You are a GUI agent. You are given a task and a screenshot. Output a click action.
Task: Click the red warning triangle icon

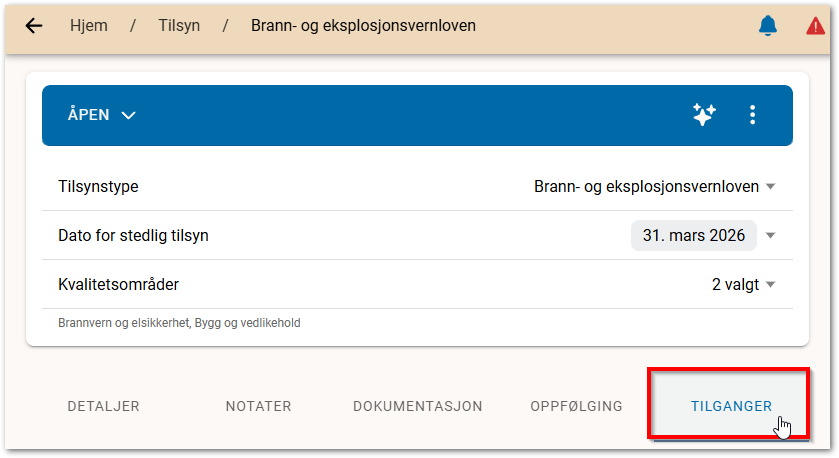tap(816, 27)
